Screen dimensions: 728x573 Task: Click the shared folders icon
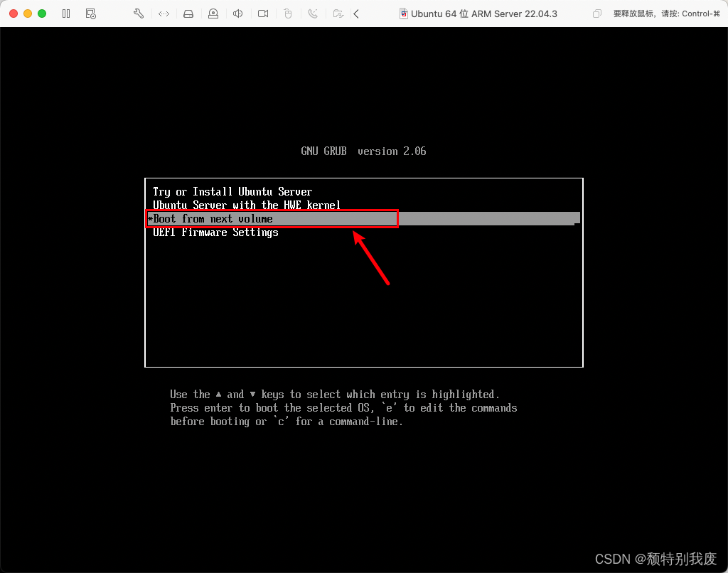tap(338, 14)
